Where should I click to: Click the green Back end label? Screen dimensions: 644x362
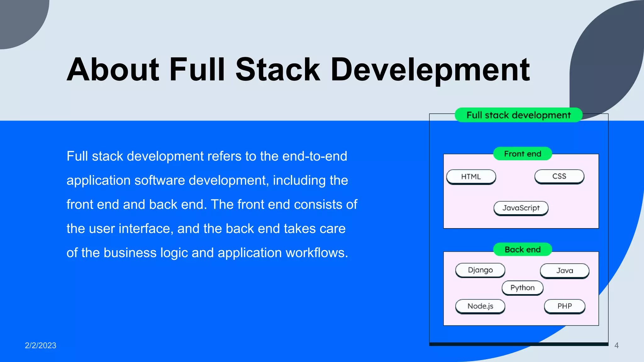pyautogui.click(x=522, y=250)
